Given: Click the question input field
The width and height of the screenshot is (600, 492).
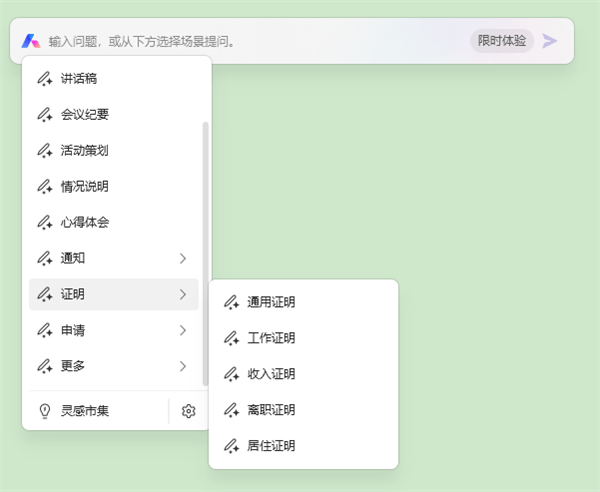Looking at the screenshot, I should coord(250,41).
